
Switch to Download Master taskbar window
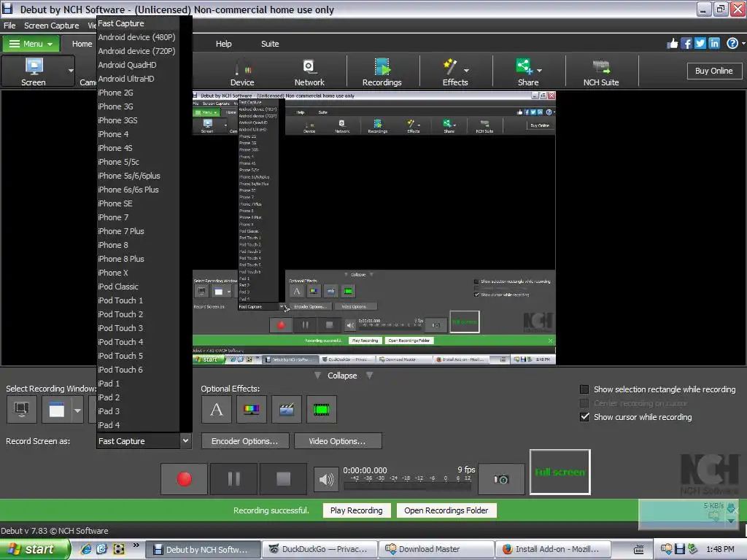point(436,549)
